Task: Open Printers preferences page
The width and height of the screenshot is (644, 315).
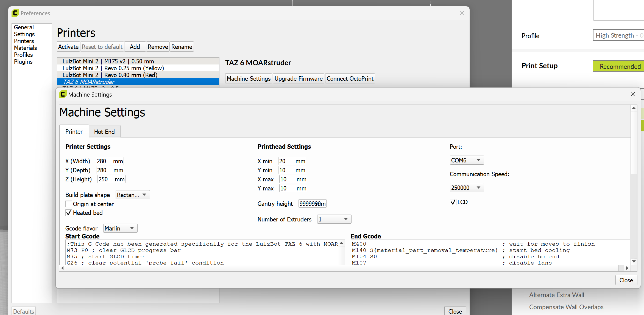Action: (x=24, y=41)
